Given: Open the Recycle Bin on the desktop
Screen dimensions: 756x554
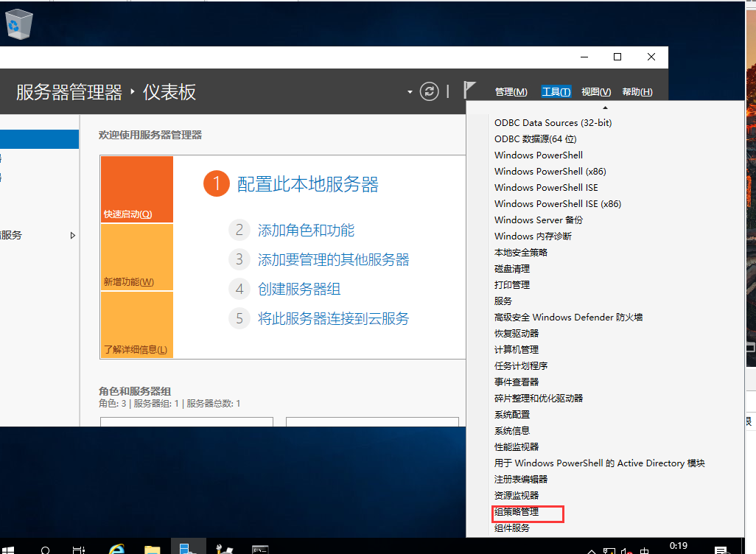Looking at the screenshot, I should pos(19,24).
